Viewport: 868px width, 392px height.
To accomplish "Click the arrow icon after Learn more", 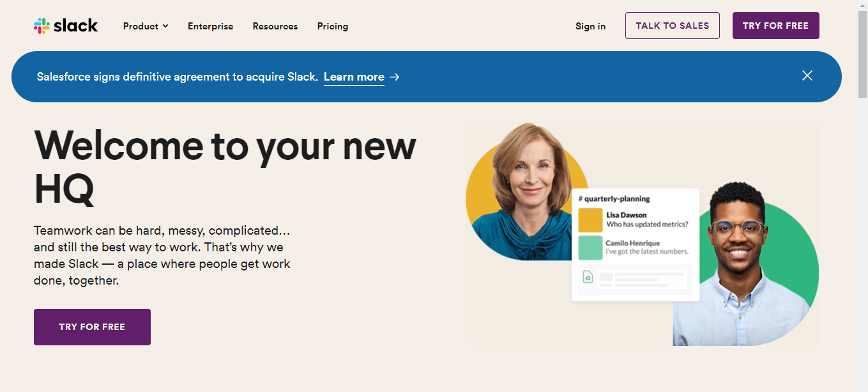I will click(395, 77).
